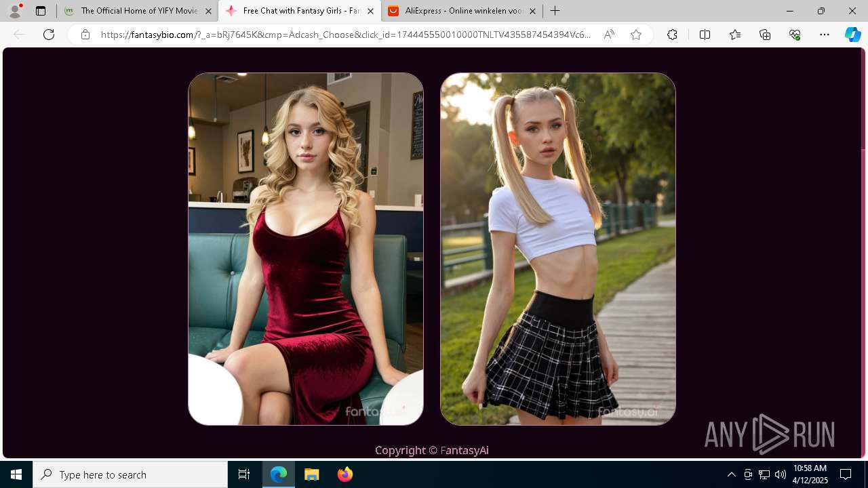Close the YIFY Movies tab
Screen dimensions: 868x488
click(x=208, y=11)
